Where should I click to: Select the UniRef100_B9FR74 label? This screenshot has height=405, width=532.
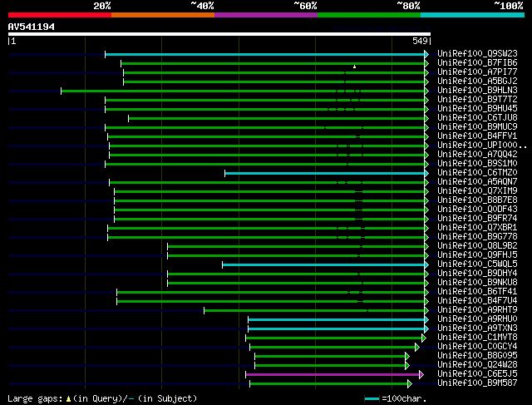477,219
